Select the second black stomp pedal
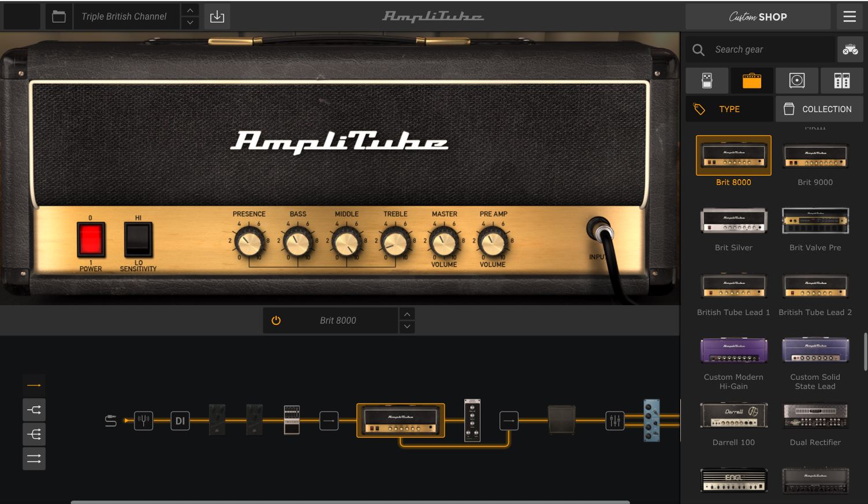868x504 pixels. coord(255,420)
